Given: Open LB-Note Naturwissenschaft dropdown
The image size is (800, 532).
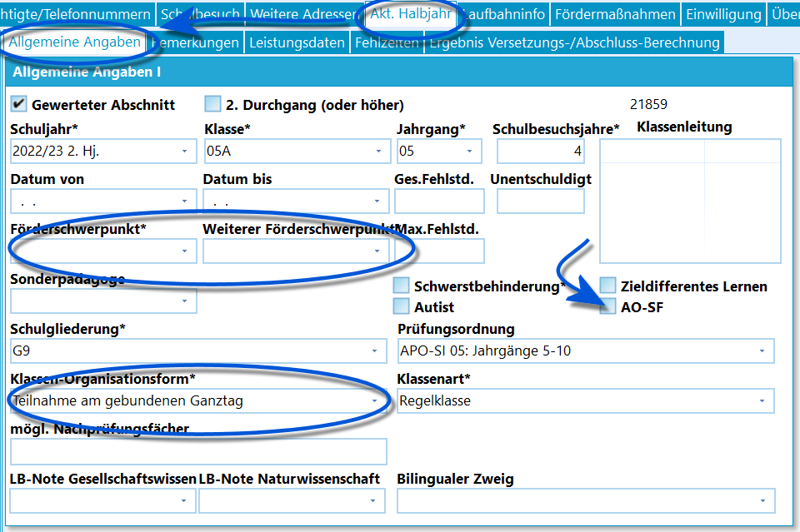Looking at the screenshot, I should point(292,501).
